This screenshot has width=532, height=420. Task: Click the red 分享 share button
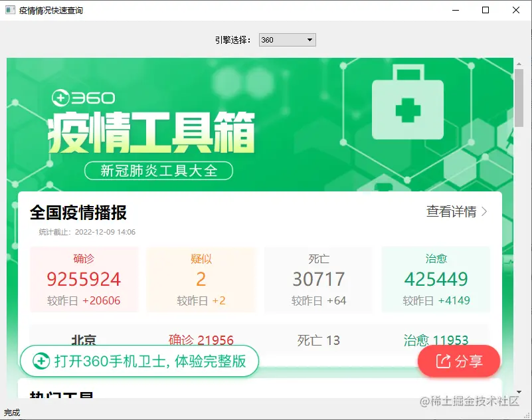pos(459,361)
